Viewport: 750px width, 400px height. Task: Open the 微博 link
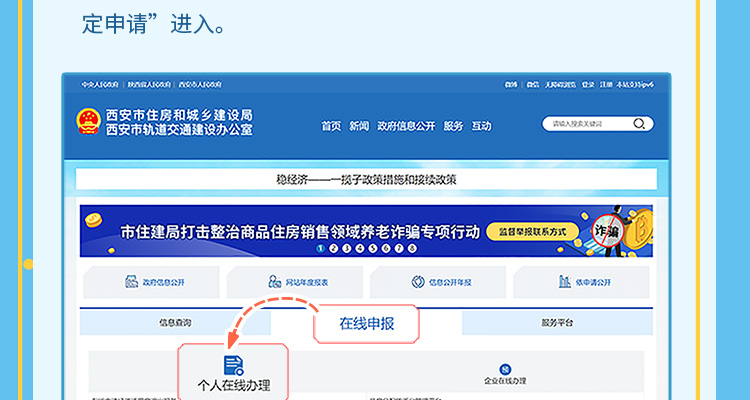click(x=511, y=85)
